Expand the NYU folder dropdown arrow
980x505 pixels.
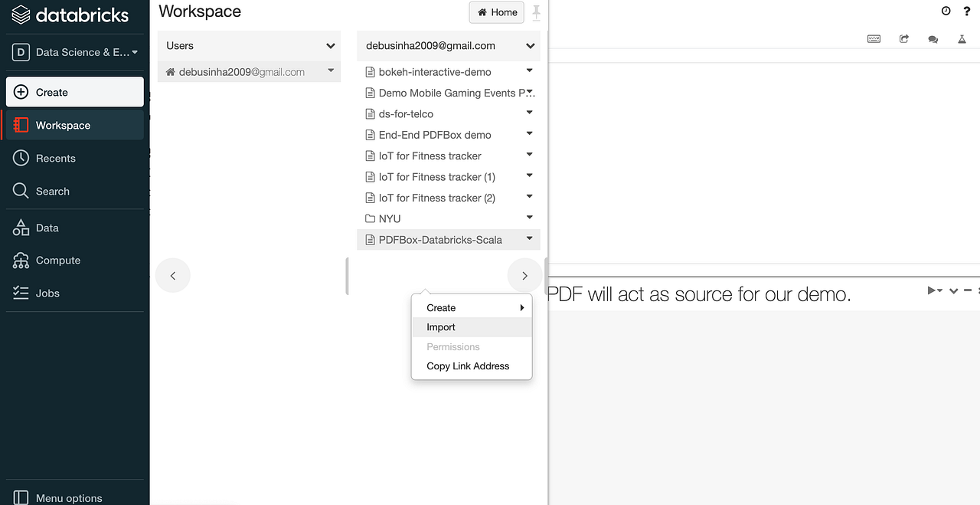pyautogui.click(x=529, y=218)
